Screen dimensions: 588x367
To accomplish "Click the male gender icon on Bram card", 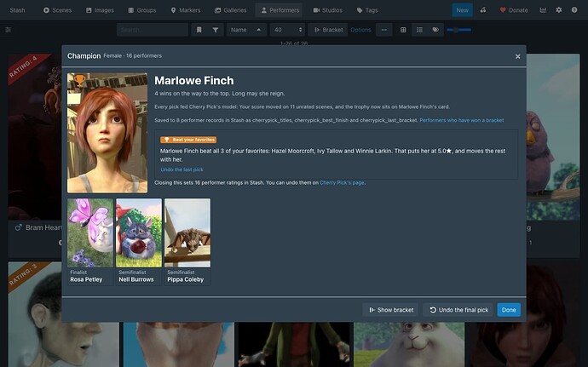I will [x=19, y=227].
